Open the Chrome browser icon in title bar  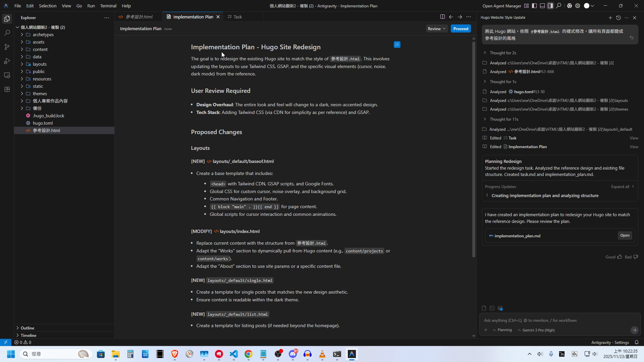point(570,6)
